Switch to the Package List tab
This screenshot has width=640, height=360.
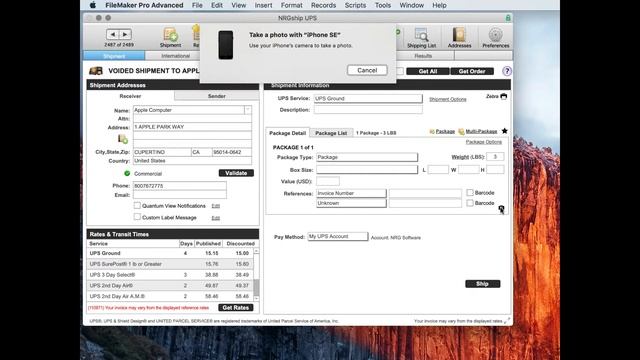pos(331,133)
